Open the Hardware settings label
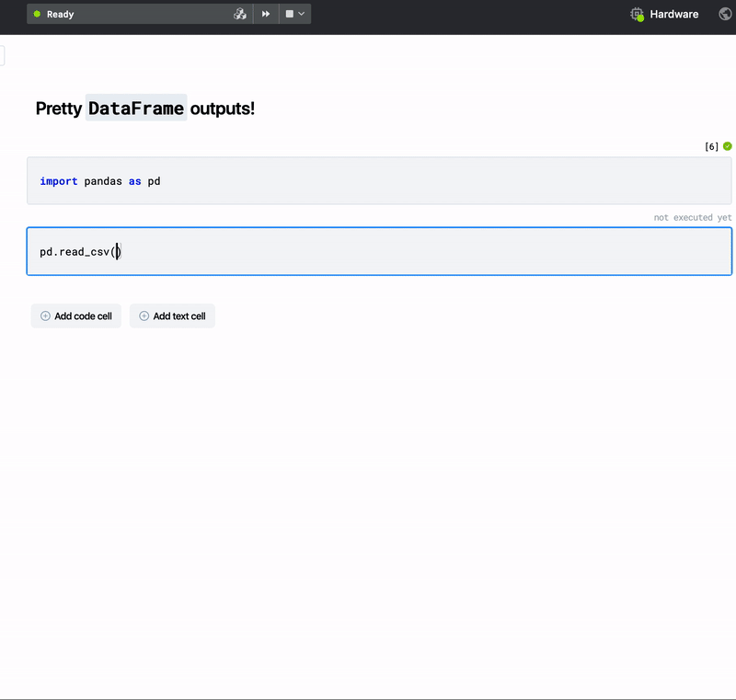This screenshot has width=736, height=700. [673, 15]
